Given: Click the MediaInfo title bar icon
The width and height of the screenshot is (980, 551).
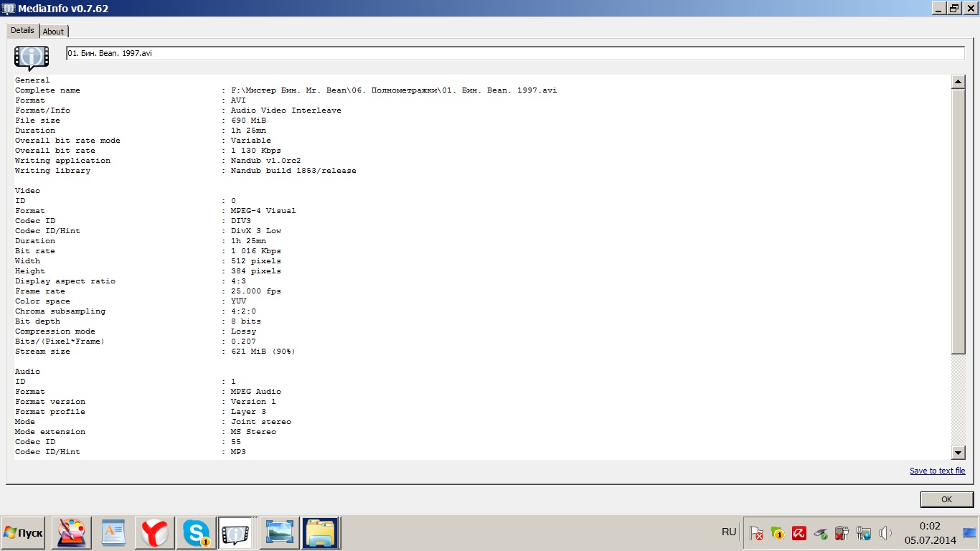Looking at the screenshot, I should (x=9, y=8).
